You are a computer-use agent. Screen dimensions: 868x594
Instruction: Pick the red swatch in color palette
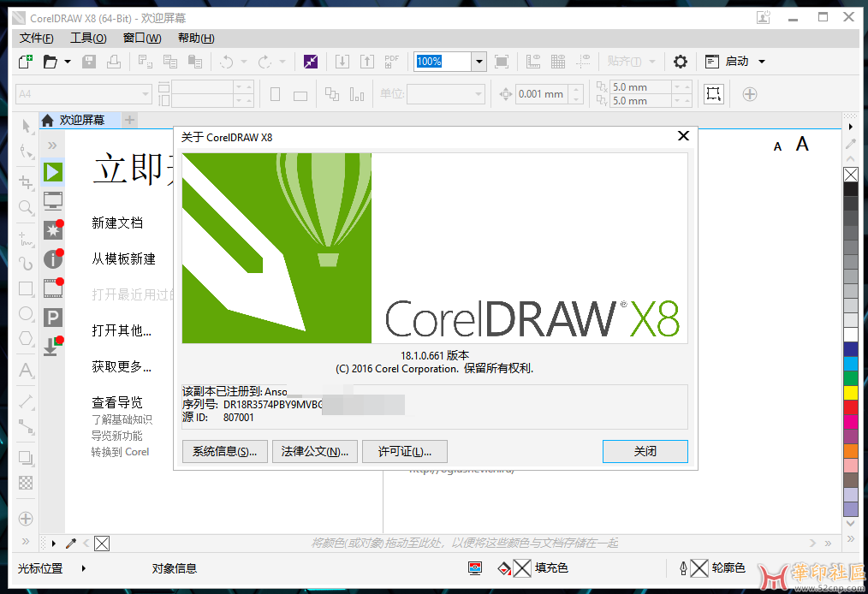[x=851, y=407]
